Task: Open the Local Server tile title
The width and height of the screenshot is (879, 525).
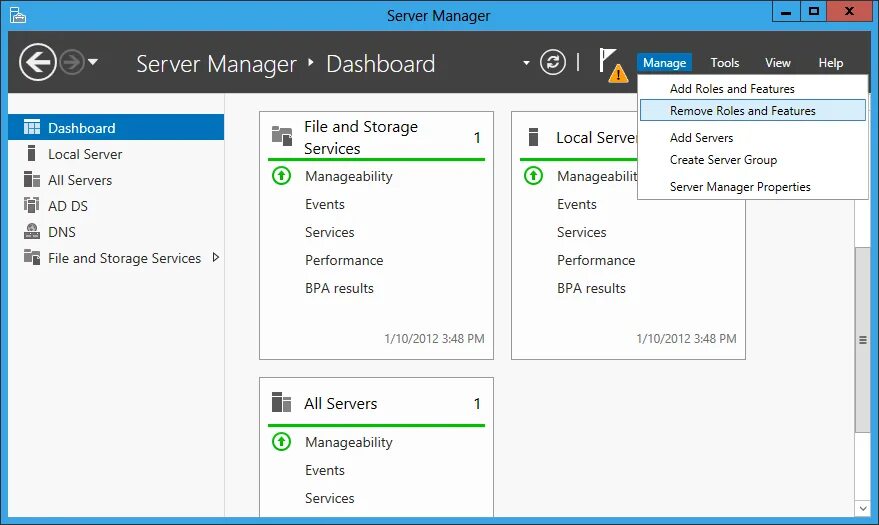Action: 596,137
